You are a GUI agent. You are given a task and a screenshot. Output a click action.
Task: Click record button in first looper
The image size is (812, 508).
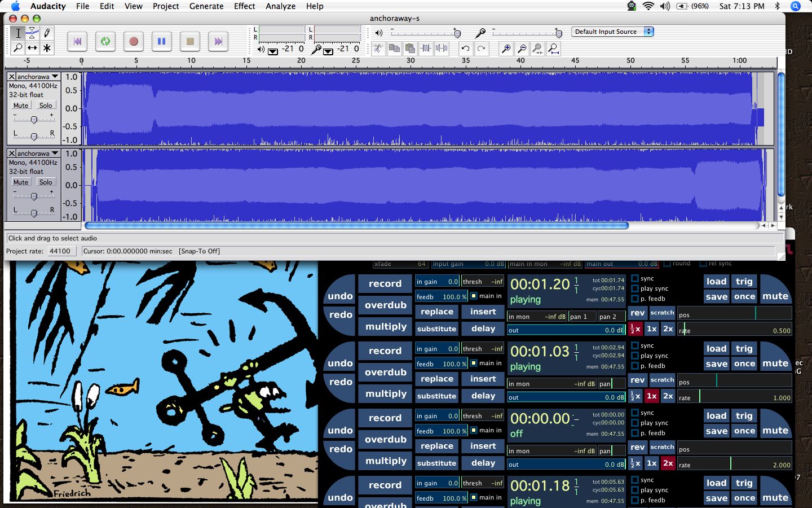point(385,284)
